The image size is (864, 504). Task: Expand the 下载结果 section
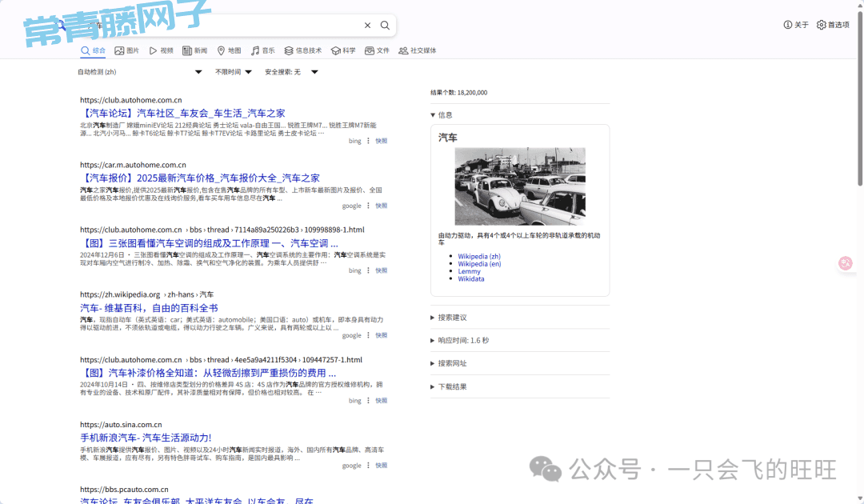click(x=449, y=386)
